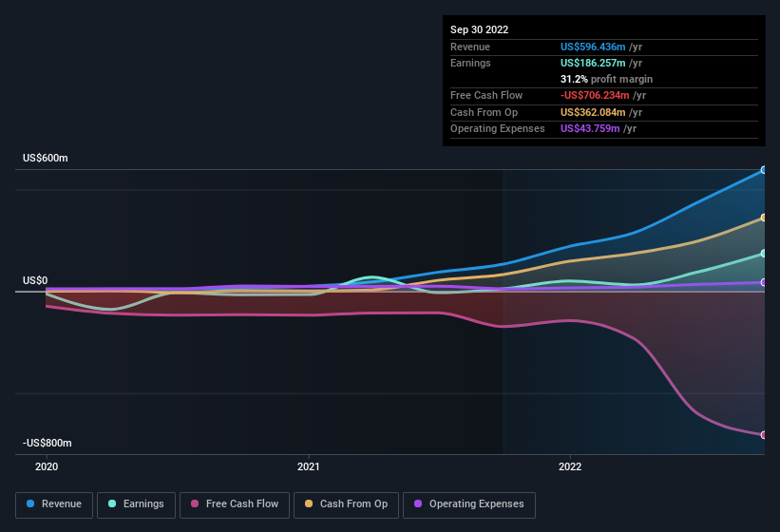
Task: Click the US$596.436m revenue value
Action: (593, 47)
